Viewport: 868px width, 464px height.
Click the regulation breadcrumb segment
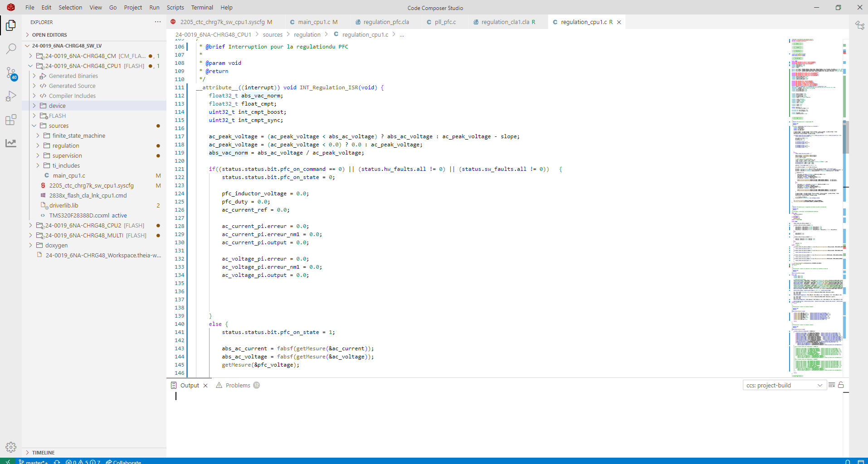(307, 34)
